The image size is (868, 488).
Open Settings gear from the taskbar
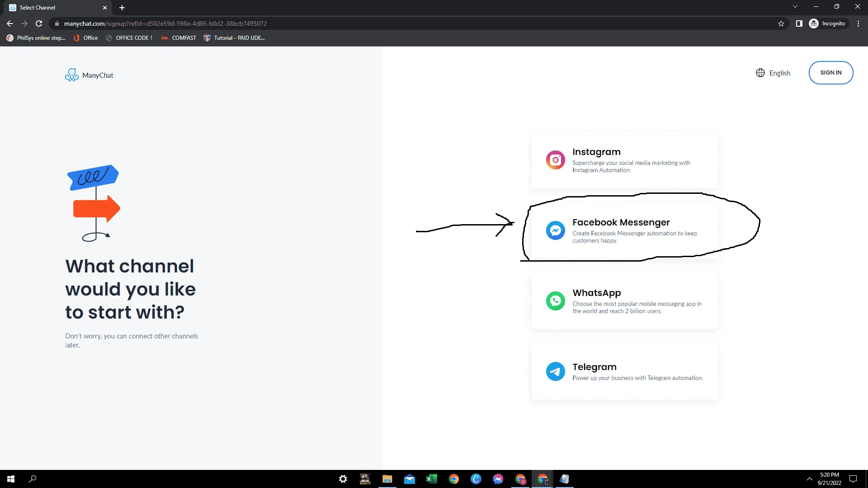(x=343, y=479)
